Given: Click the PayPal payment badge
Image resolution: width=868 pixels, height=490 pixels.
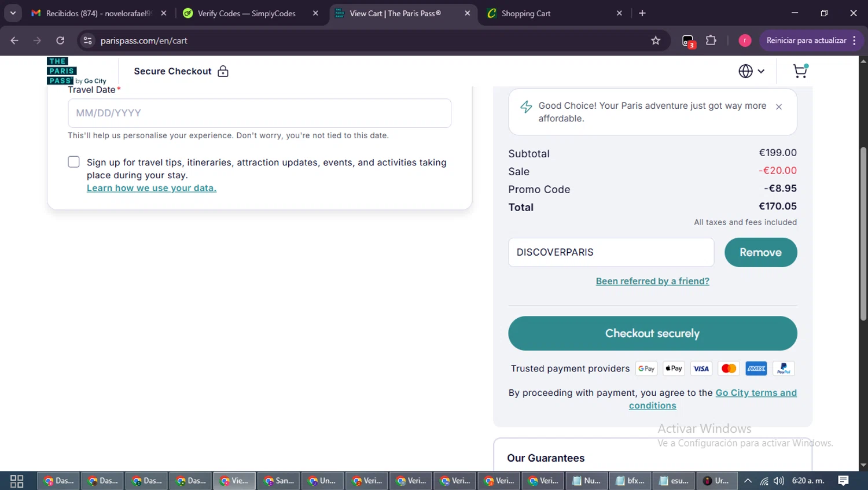Looking at the screenshot, I should tap(784, 369).
